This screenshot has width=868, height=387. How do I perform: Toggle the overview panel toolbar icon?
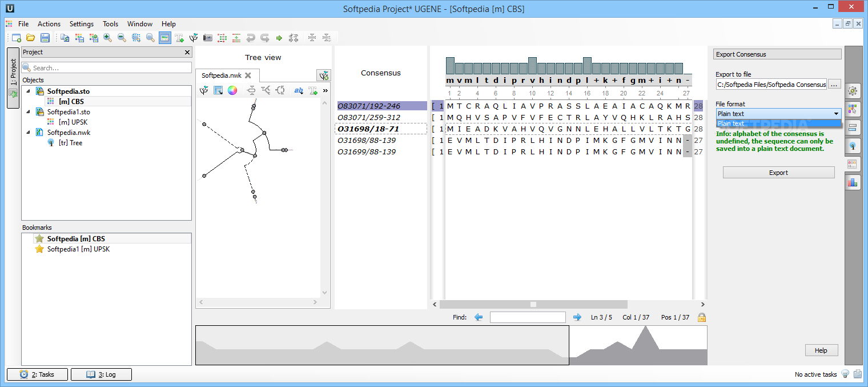165,38
